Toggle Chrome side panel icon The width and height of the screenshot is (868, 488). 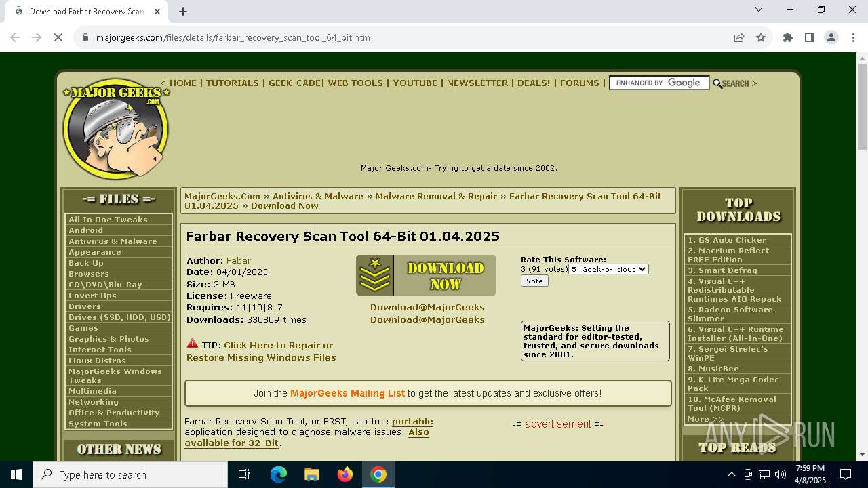point(810,37)
